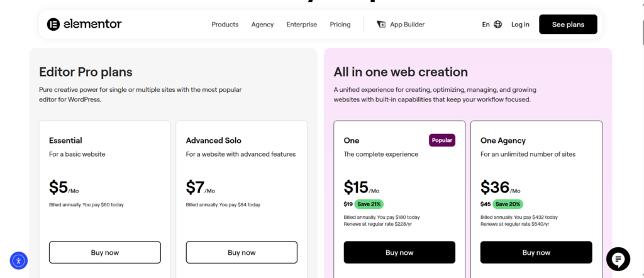This screenshot has height=278, width=644.
Task: Click the globe language icon
Action: (x=498, y=25)
